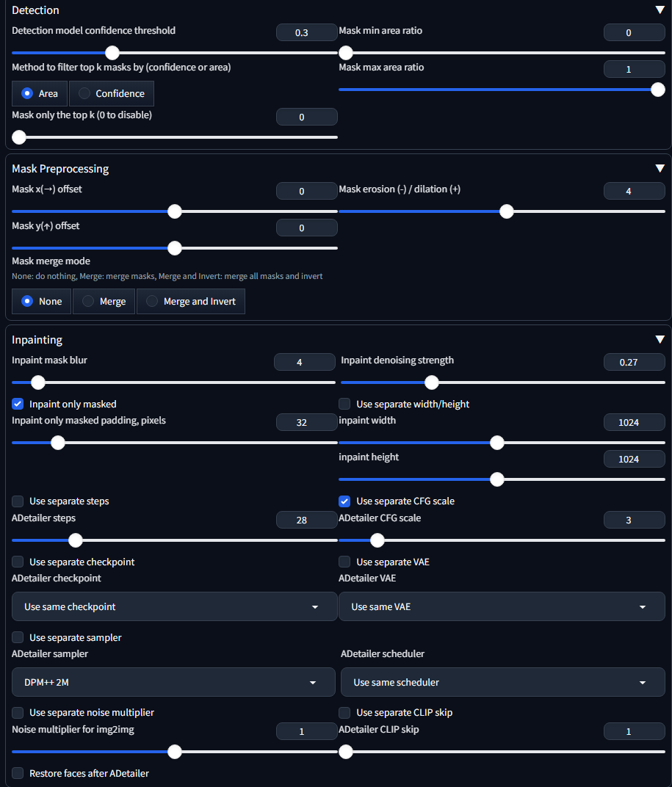
Task: Click the Mask min area ratio value field
Action: tap(634, 32)
